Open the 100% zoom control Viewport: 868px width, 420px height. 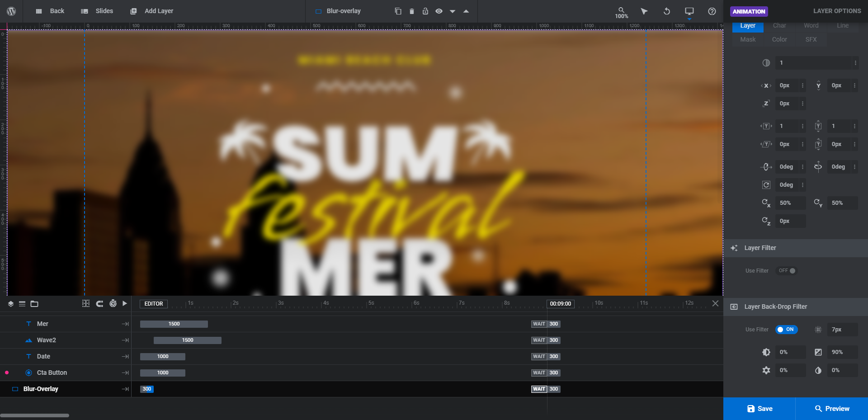(622, 13)
